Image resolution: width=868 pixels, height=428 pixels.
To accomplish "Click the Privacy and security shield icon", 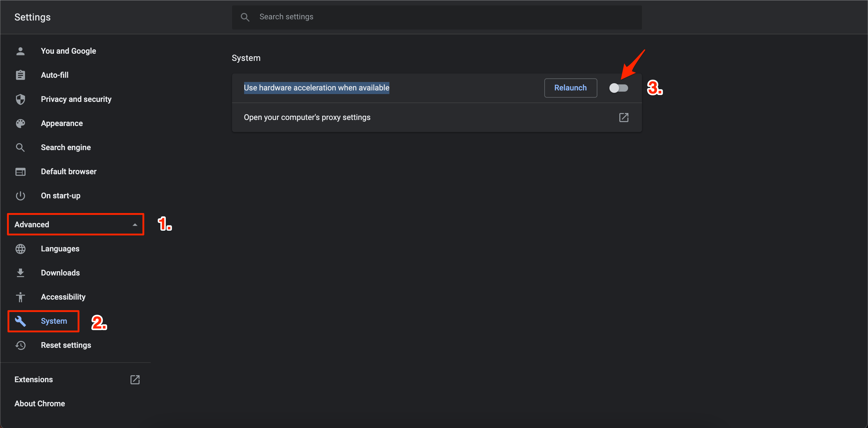I will 21,99.
